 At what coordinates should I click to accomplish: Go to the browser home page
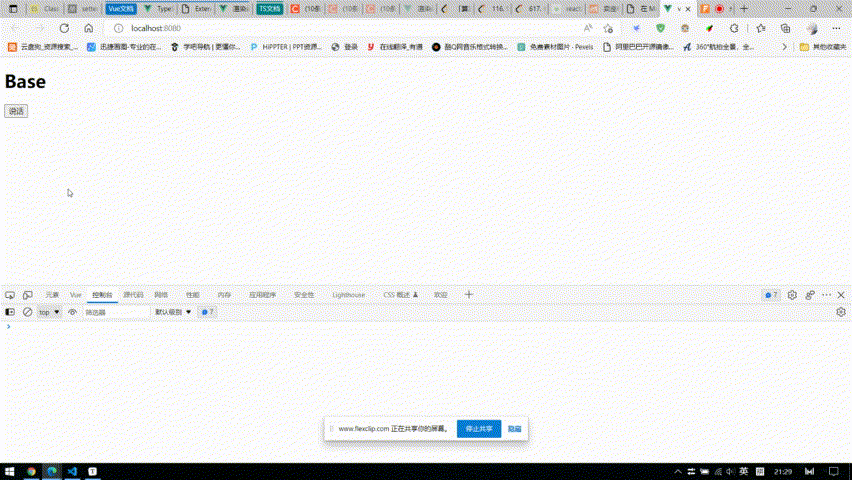tap(89, 28)
